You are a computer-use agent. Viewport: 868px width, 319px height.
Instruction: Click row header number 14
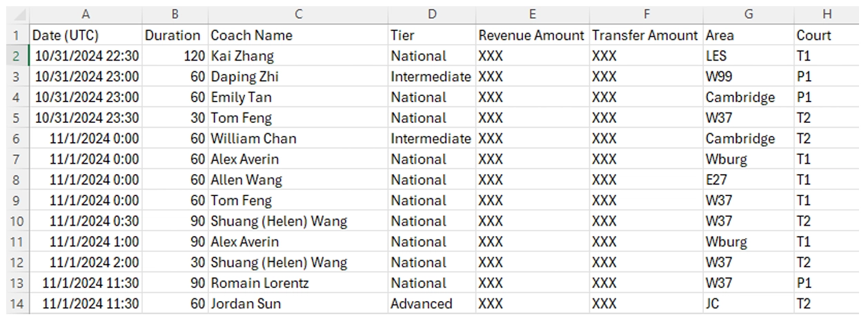(x=15, y=304)
